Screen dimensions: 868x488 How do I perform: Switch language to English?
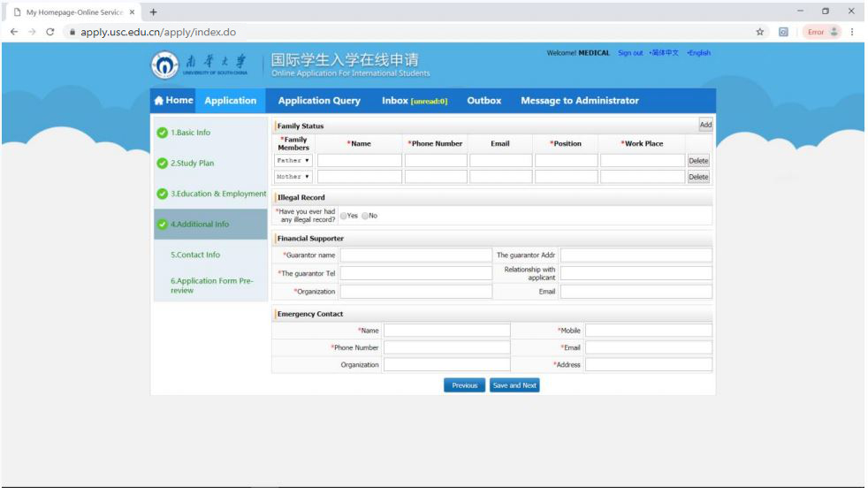click(x=700, y=53)
